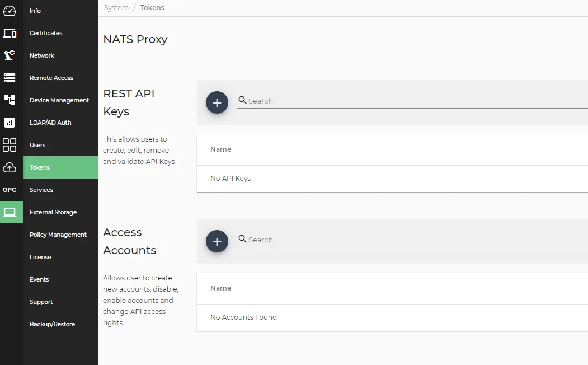Select the License menu item
588x365 pixels.
coord(60,257)
